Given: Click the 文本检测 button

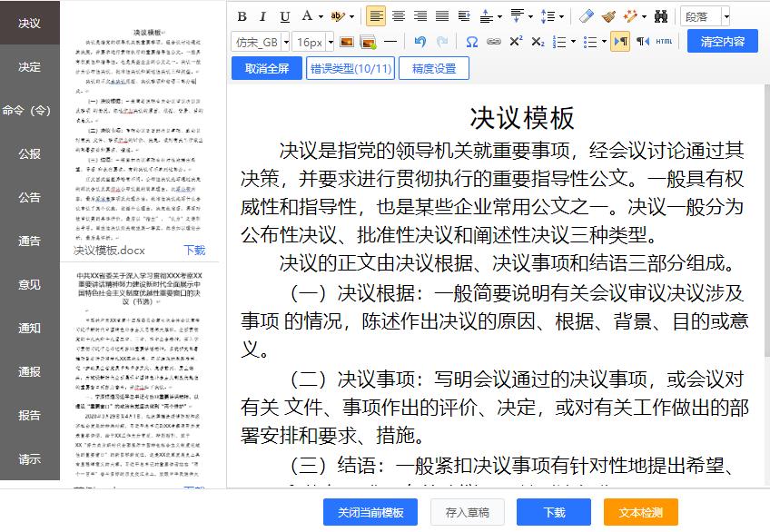Looking at the screenshot, I should [640, 512].
